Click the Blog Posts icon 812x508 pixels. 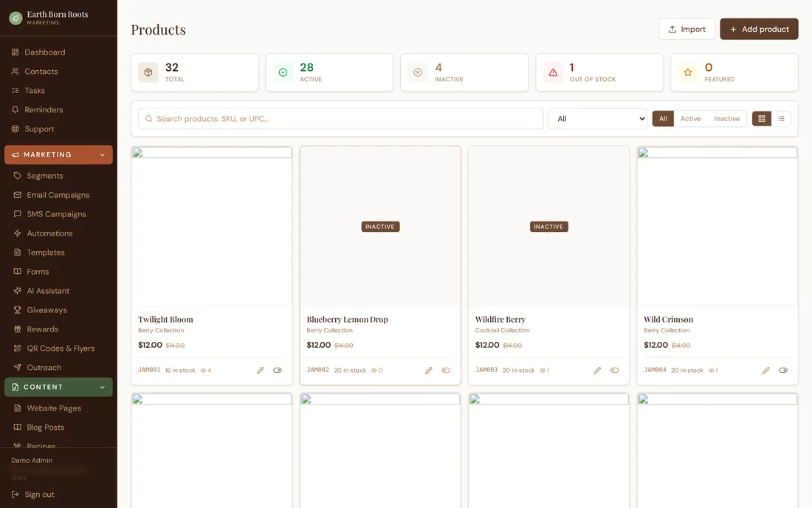(x=18, y=428)
